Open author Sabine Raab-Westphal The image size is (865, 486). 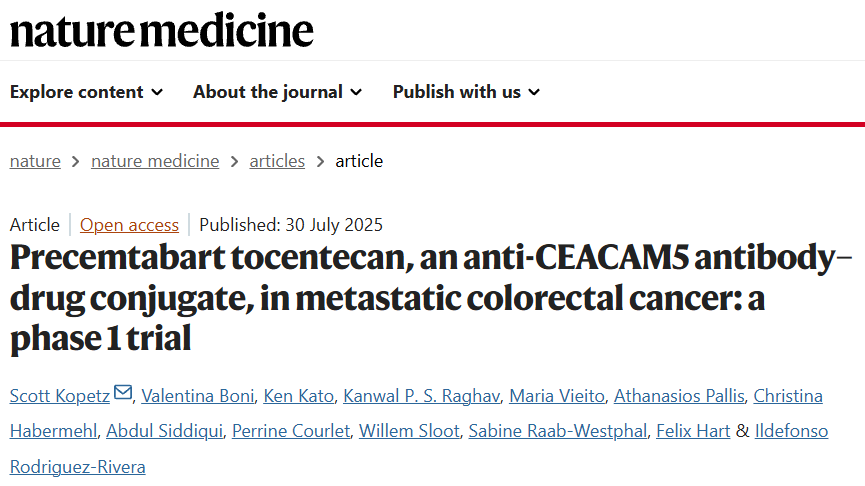558,431
